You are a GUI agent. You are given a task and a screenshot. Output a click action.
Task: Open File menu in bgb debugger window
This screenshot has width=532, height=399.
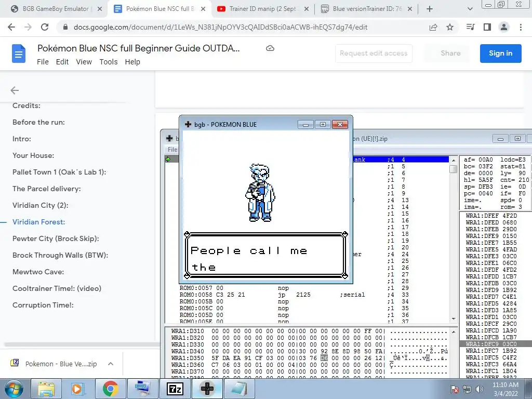(x=172, y=149)
